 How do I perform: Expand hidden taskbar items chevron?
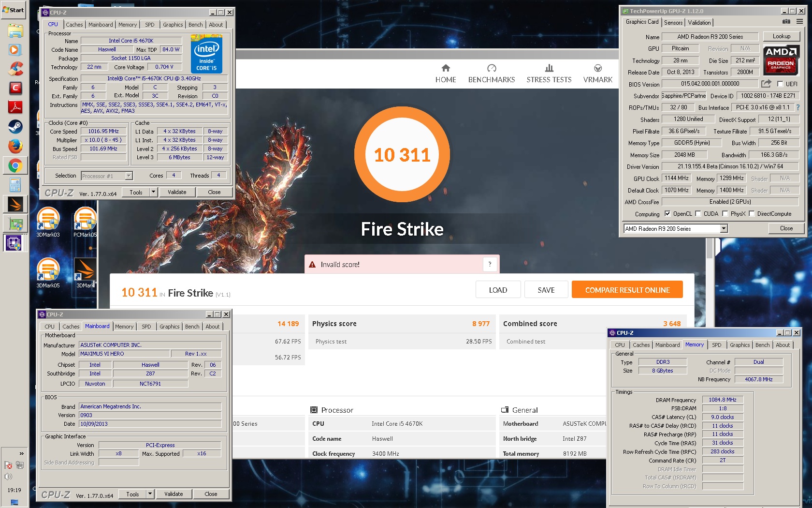21,453
